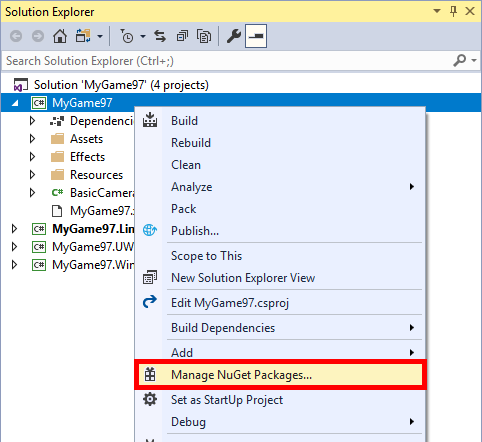
Task: Click the Resources folder icon
Action: click(x=57, y=175)
